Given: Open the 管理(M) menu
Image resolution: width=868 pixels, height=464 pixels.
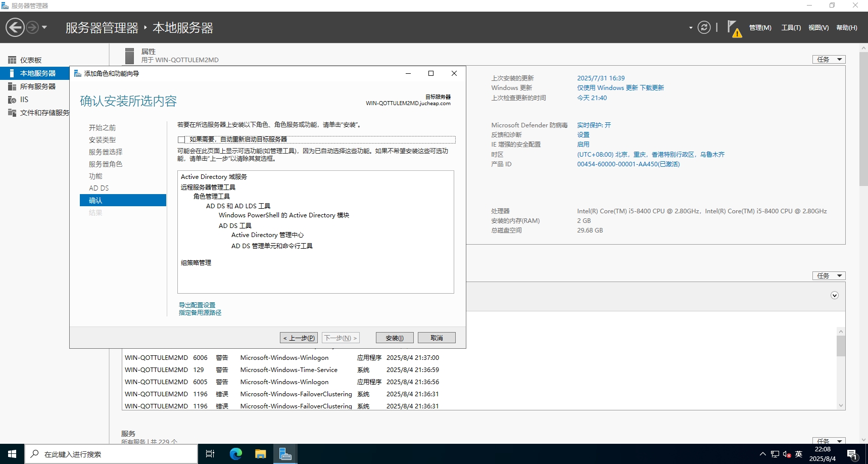Looking at the screenshot, I should click(760, 28).
